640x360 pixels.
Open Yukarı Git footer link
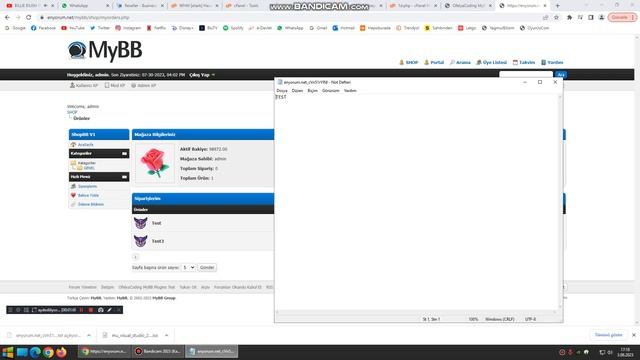click(188, 287)
